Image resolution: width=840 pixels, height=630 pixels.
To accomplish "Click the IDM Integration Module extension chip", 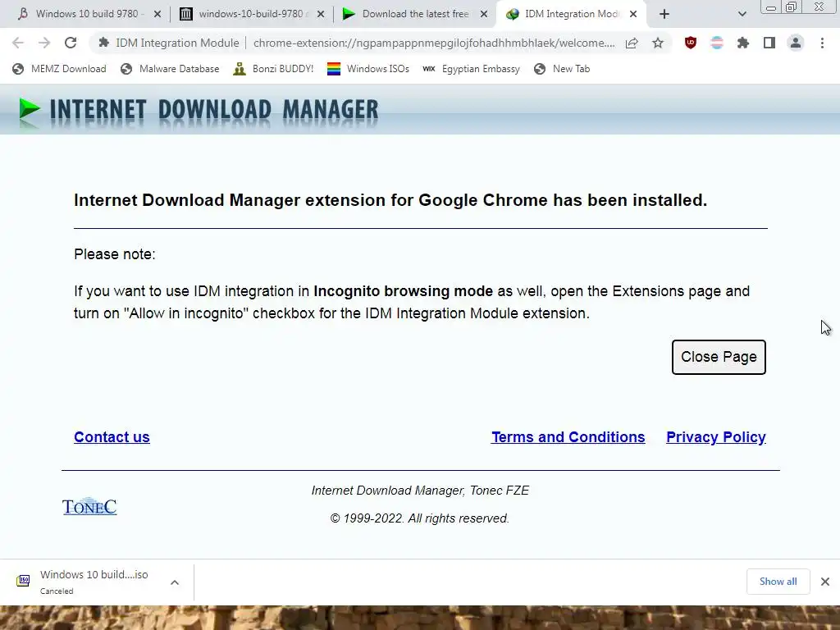I will point(169,43).
